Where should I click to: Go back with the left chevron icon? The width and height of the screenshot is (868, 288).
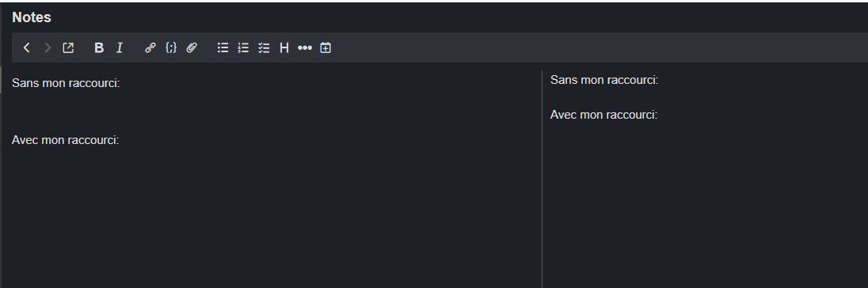click(x=27, y=48)
